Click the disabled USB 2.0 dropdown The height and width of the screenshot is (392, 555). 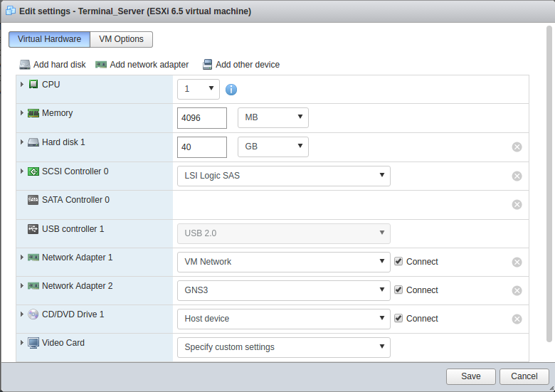tap(283, 233)
